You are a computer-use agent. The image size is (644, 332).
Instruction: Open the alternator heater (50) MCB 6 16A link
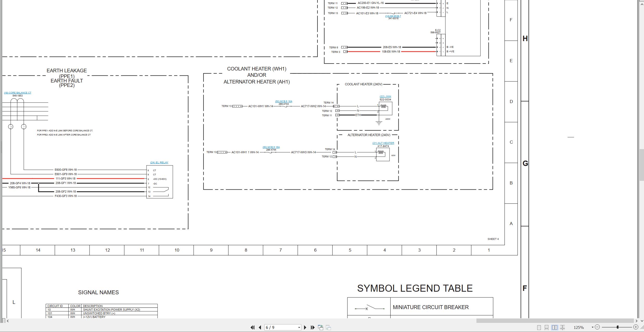271,147
